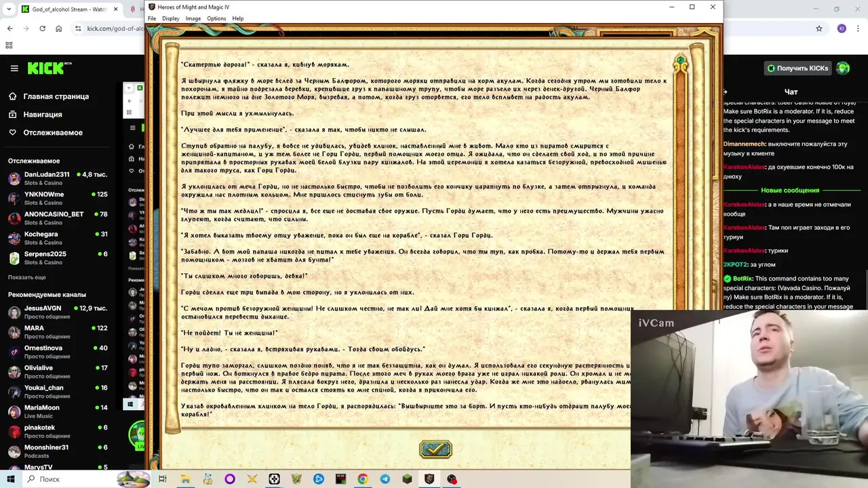Bookmark this page with star icon
The width and height of the screenshot is (868, 488).
[819, 28]
